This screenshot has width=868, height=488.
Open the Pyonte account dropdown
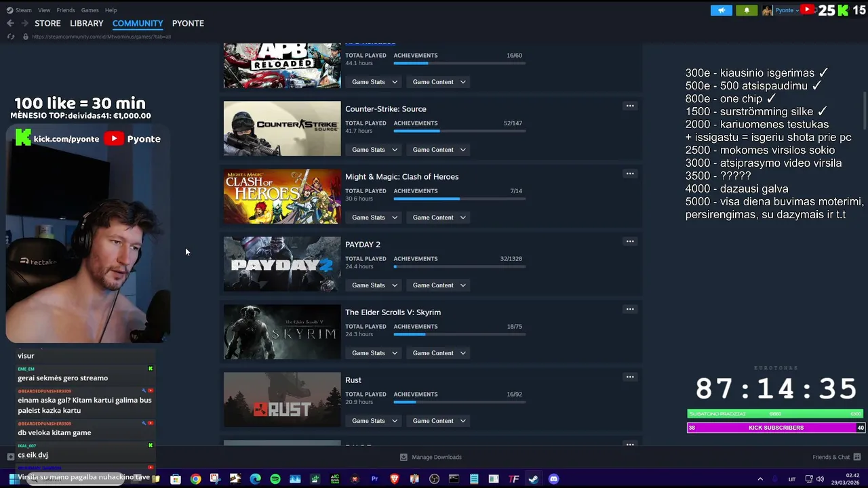point(787,10)
